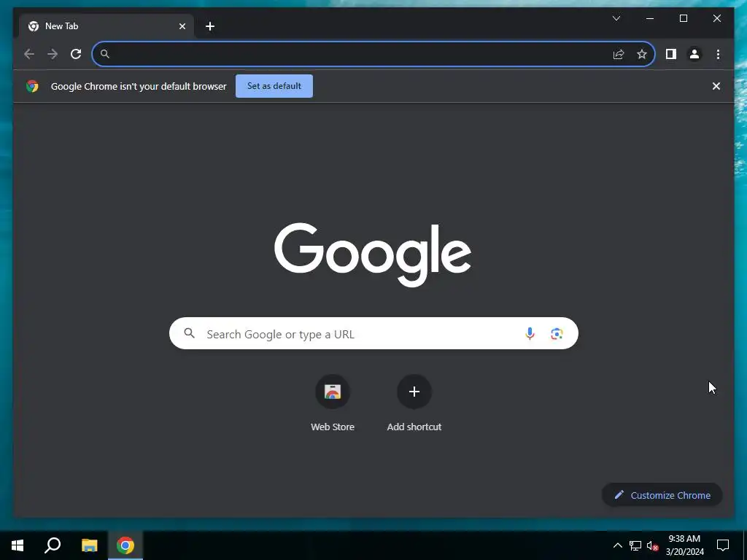Search by image with Google Lens icon
The width and height of the screenshot is (747, 560).
[557, 334]
